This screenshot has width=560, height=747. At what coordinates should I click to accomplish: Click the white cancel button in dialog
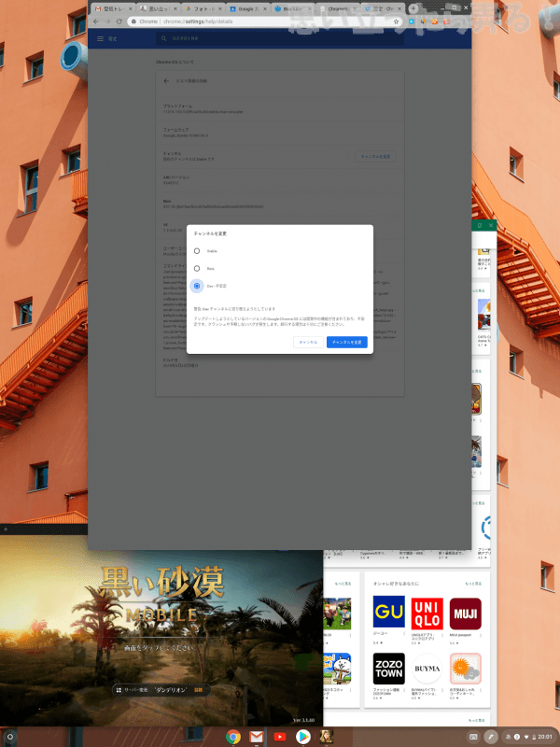point(308,342)
